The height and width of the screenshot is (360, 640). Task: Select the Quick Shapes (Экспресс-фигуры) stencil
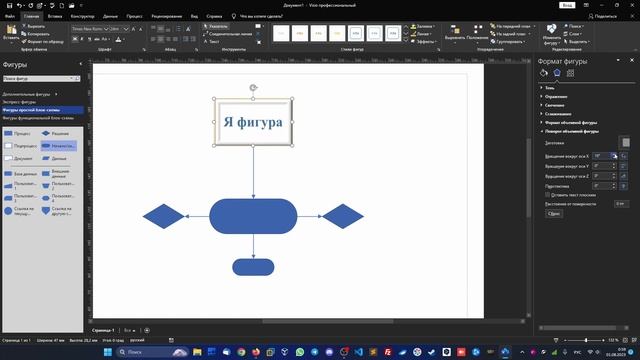(x=19, y=102)
